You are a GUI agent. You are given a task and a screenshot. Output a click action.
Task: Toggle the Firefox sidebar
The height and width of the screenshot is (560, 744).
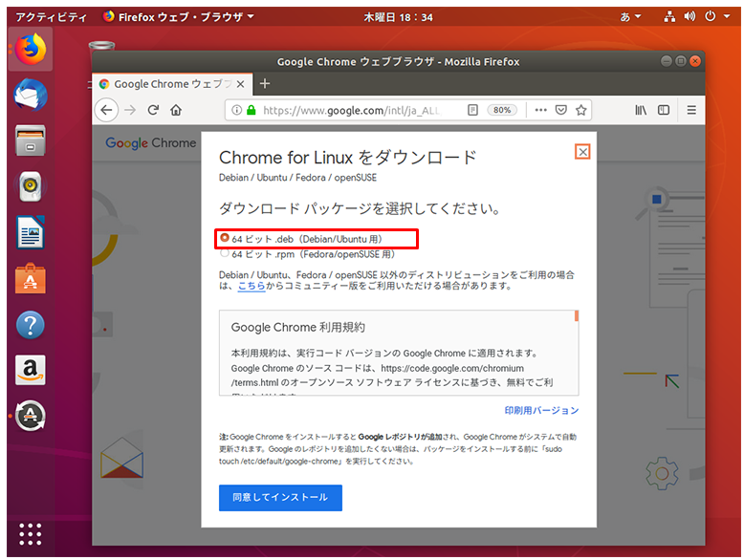[x=664, y=110]
